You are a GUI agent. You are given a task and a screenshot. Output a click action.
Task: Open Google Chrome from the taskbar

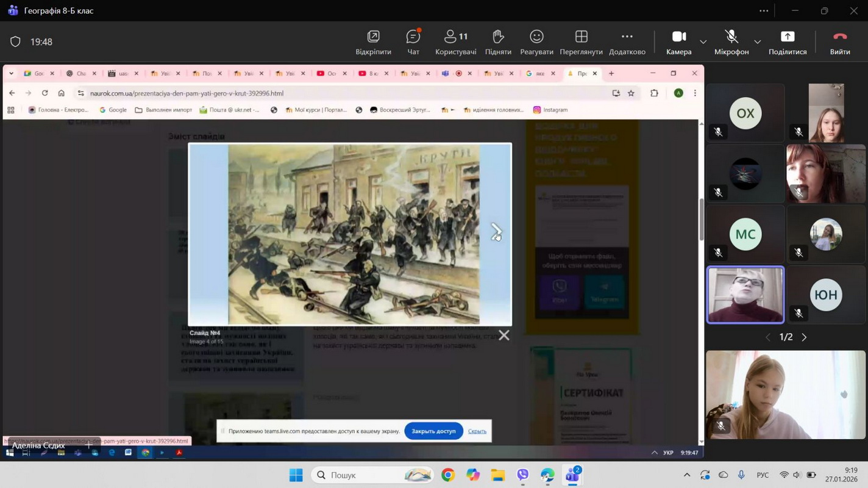pos(448,475)
